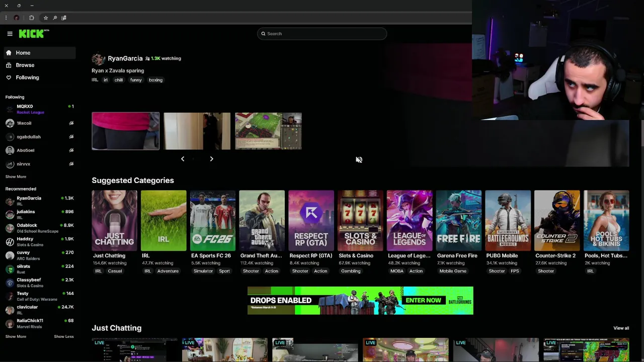
Task: Open AboSoel channel in Following
Action: click(x=40, y=150)
